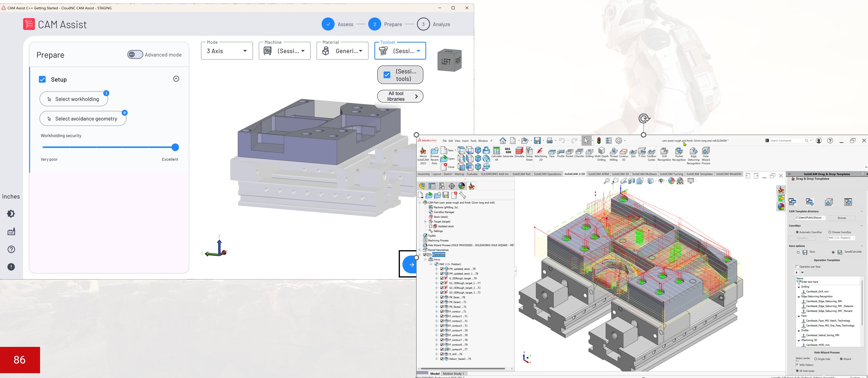Collapse the Drilling template group
868x378 pixels.
(x=798, y=287)
